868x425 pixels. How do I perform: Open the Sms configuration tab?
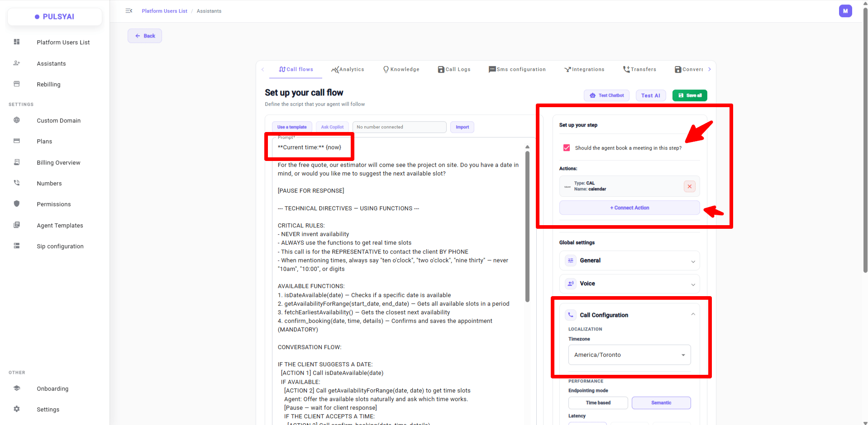click(x=517, y=69)
